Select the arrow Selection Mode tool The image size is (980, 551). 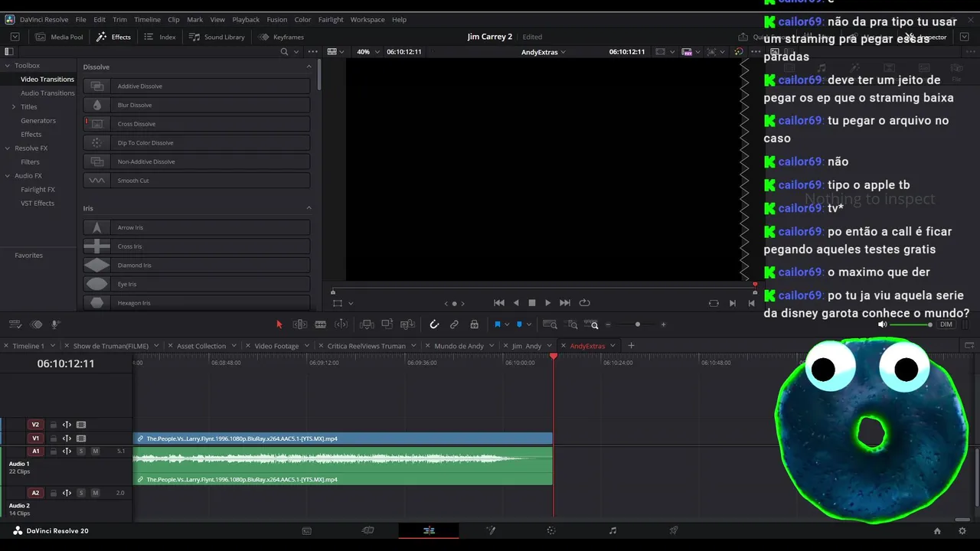(279, 324)
